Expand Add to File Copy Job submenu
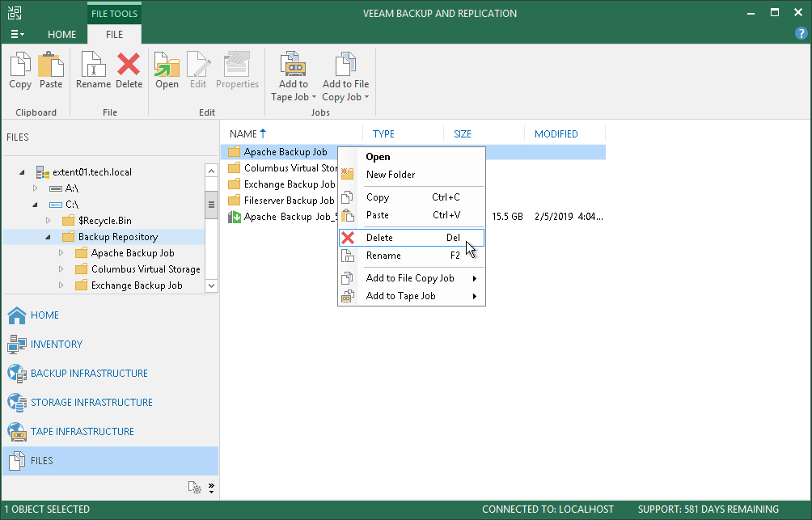812x520 pixels. (412, 278)
